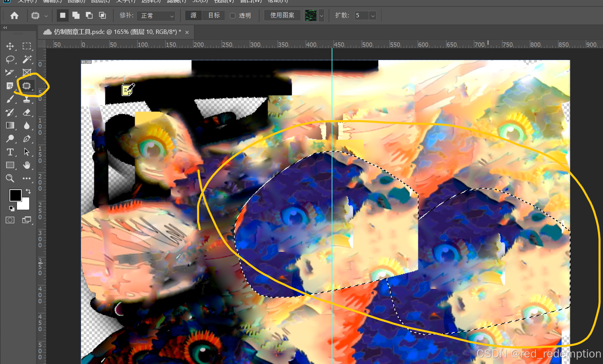
Task: Change the screen mode
Action: pyautogui.click(x=26, y=220)
